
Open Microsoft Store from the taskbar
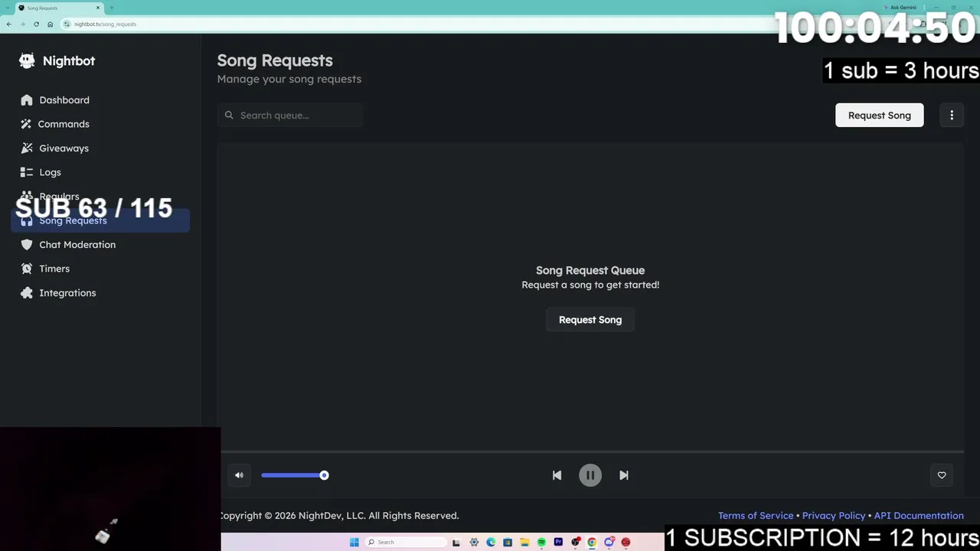click(x=508, y=543)
